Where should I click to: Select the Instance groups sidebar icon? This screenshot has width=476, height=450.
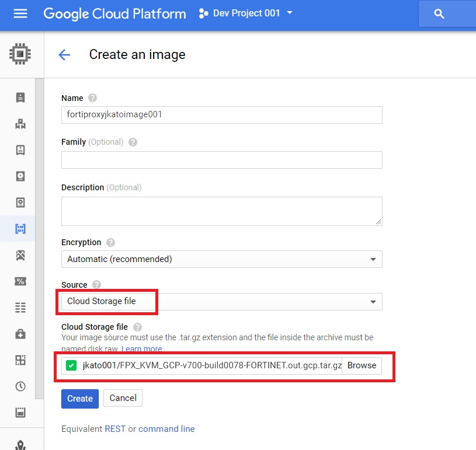pos(20,124)
